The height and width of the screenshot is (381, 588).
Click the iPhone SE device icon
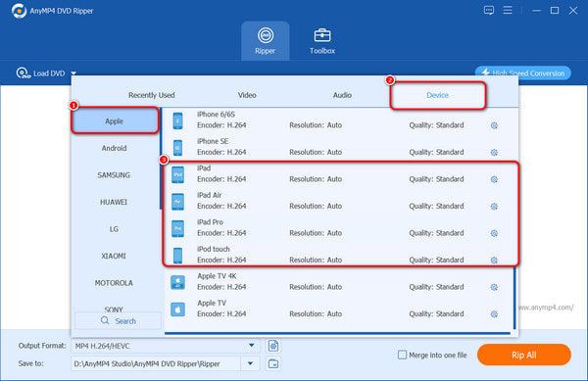(x=177, y=148)
